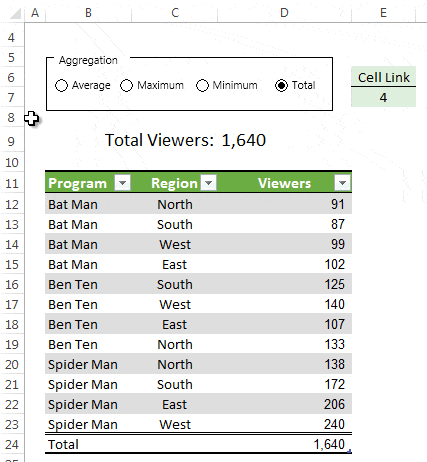
Task: Select column B header
Action: (x=88, y=13)
